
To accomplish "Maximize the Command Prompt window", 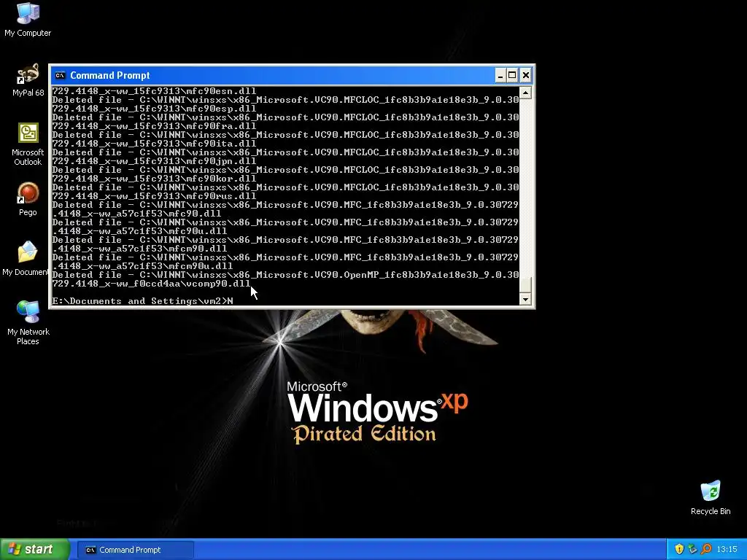I will (512, 75).
